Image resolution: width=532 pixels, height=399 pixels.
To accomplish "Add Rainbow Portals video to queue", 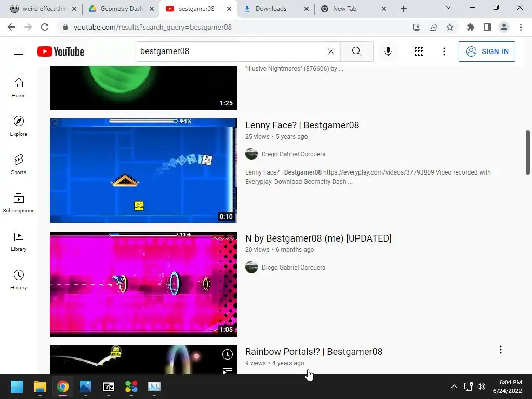I will [228, 371].
